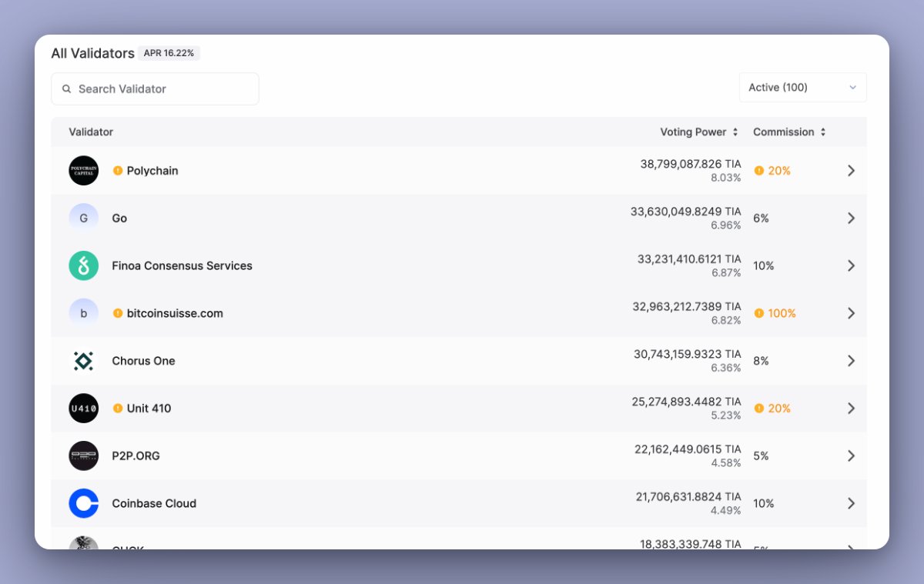
Task: Click the Go validator avatar
Action: tap(83, 218)
